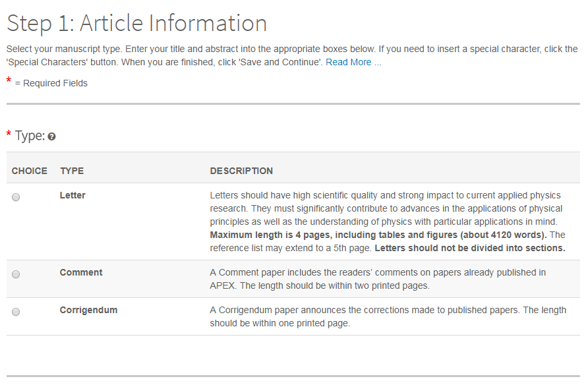The height and width of the screenshot is (385, 588).
Task: Click the bold Corrigendum type label
Action: point(88,310)
